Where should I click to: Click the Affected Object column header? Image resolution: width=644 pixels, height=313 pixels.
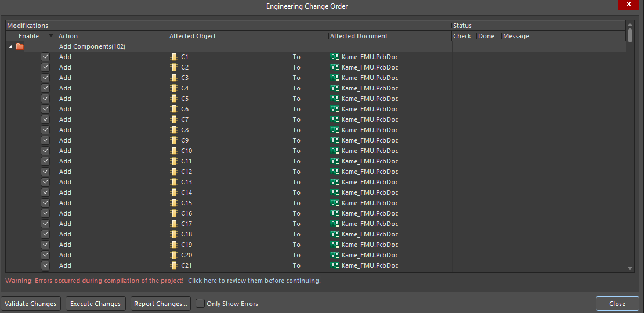point(229,36)
